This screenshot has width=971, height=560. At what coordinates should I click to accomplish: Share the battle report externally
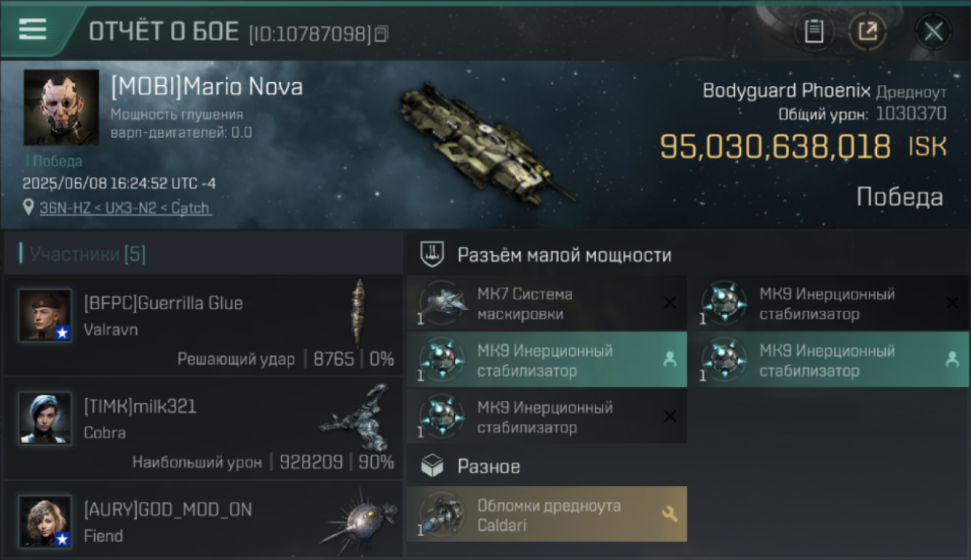pyautogui.click(x=868, y=31)
